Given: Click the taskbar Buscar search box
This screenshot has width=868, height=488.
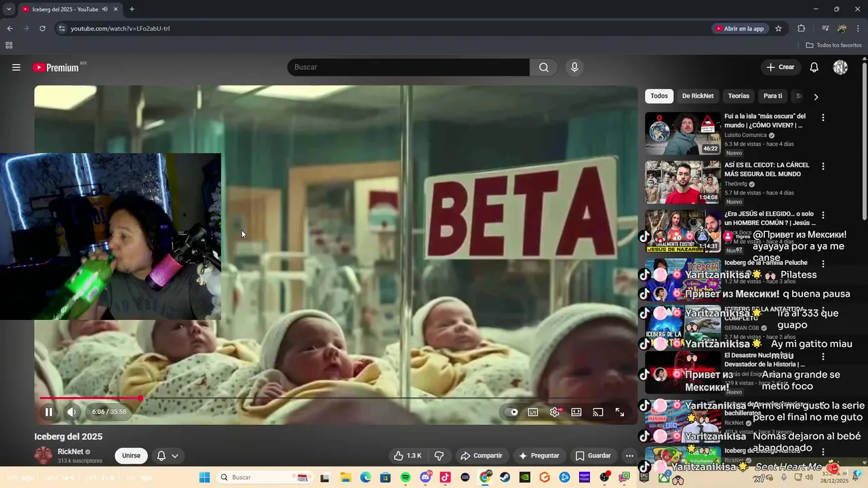Looking at the screenshot, I should click(265, 477).
